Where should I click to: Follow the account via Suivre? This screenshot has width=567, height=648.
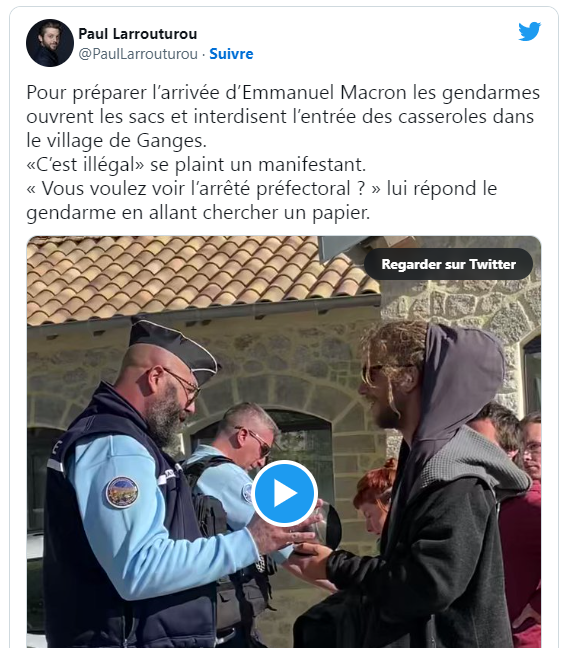tap(231, 54)
